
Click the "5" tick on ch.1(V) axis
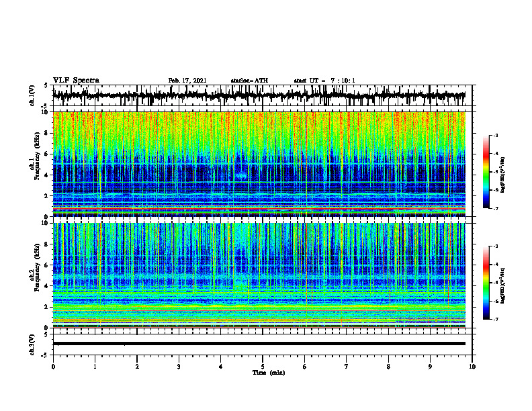(x=46, y=86)
